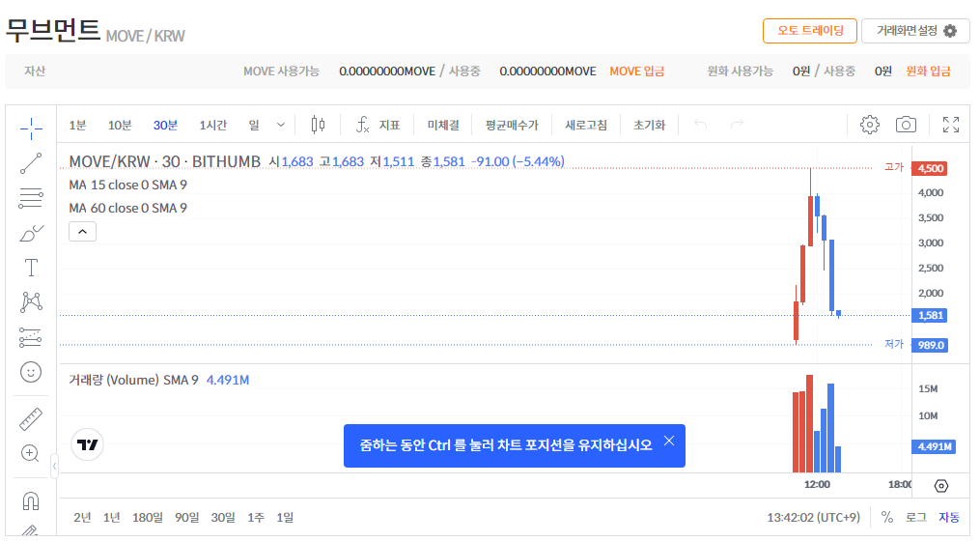The height and width of the screenshot is (542, 980).
Task: Click the MA 15 close indicator legend
Action: (x=128, y=185)
